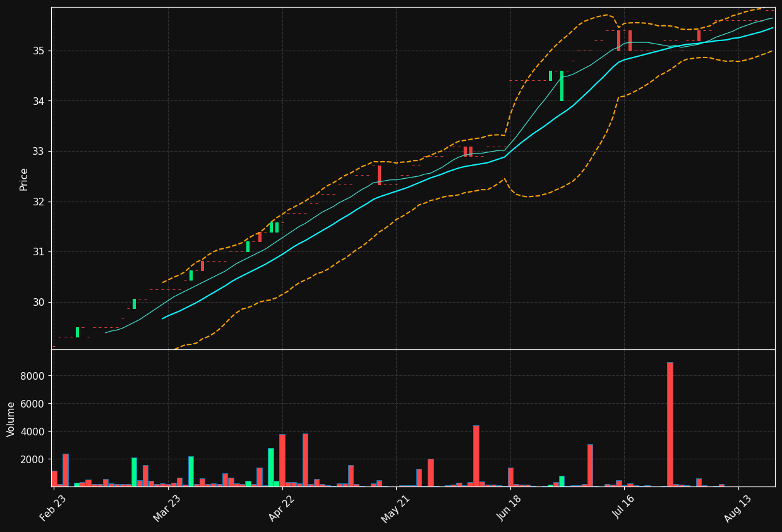Viewport: 782px width, 532px height.
Task: Click the Price axis title
Action: coord(24,179)
